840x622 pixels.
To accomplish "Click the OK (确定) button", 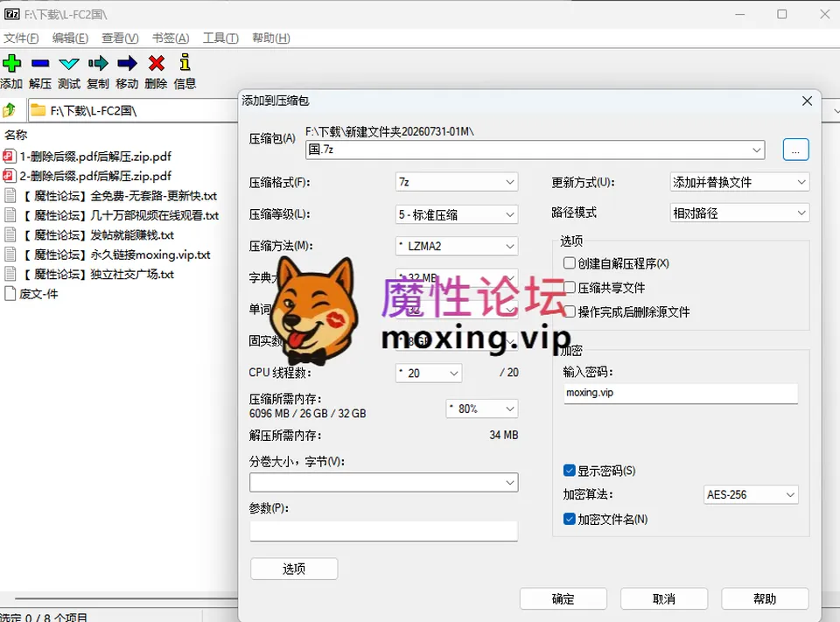I will [563, 599].
